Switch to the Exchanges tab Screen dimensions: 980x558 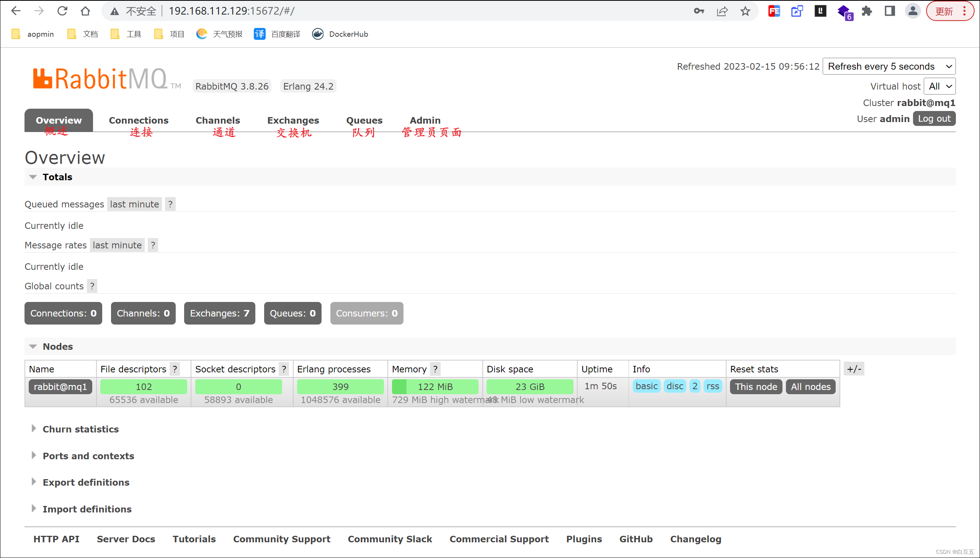(293, 120)
